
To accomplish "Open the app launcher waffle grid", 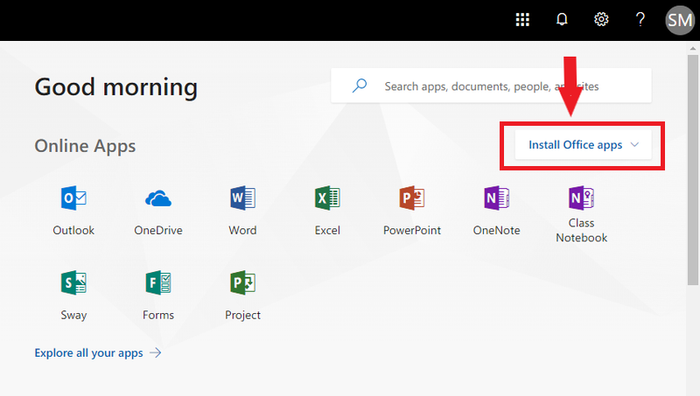I will [x=522, y=20].
